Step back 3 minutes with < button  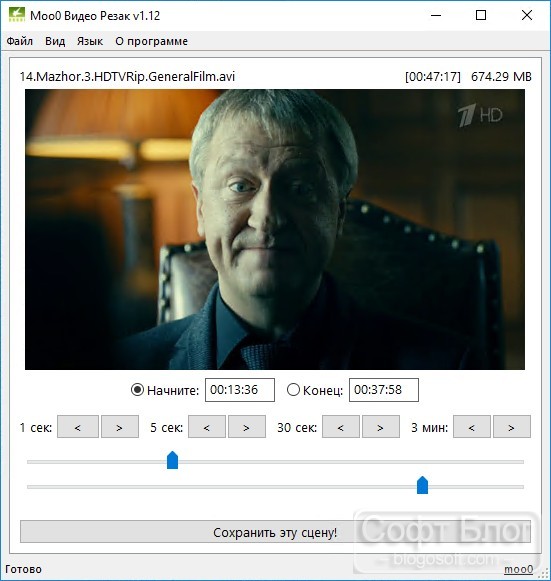pos(472,427)
